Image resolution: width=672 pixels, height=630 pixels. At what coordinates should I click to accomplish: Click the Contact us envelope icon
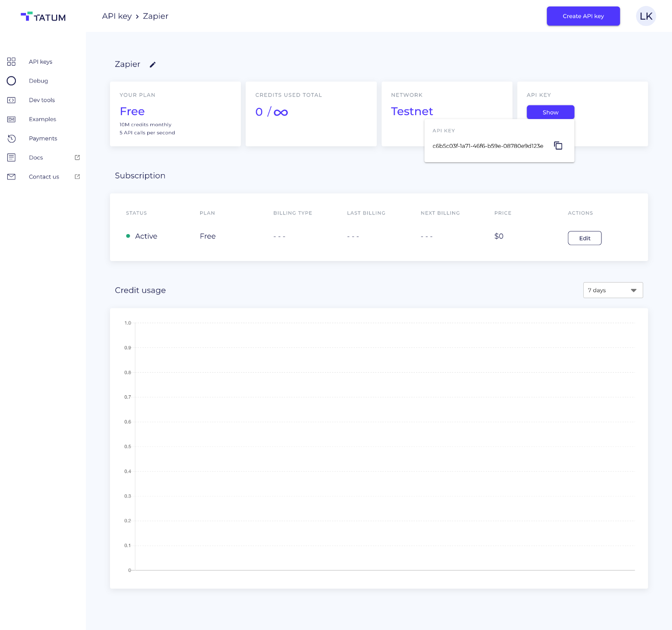coord(12,177)
